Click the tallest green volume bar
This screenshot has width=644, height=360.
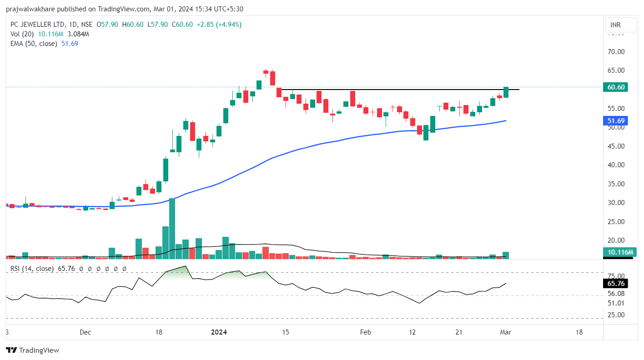[x=172, y=227]
